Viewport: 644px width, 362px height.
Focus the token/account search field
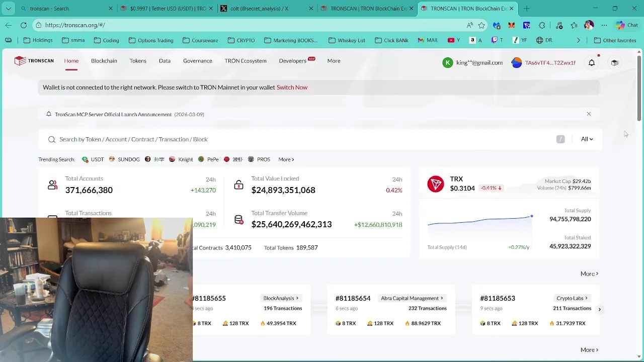click(302, 139)
